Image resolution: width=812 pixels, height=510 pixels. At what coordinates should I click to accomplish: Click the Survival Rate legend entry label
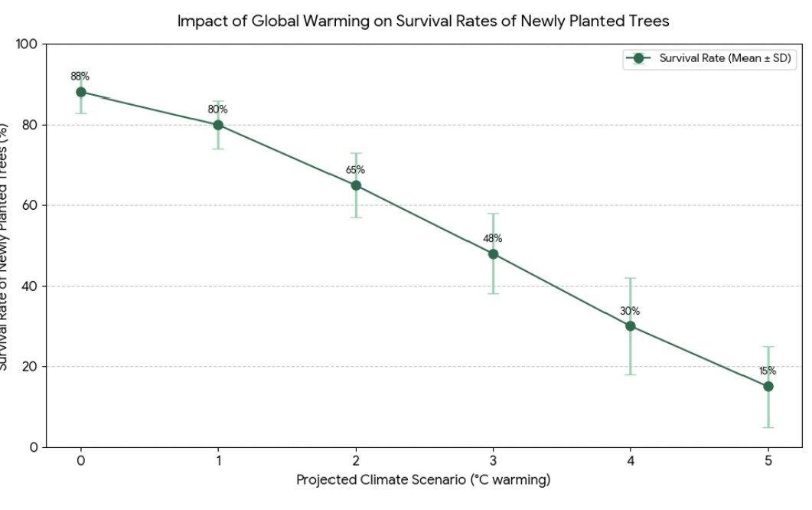724,59
